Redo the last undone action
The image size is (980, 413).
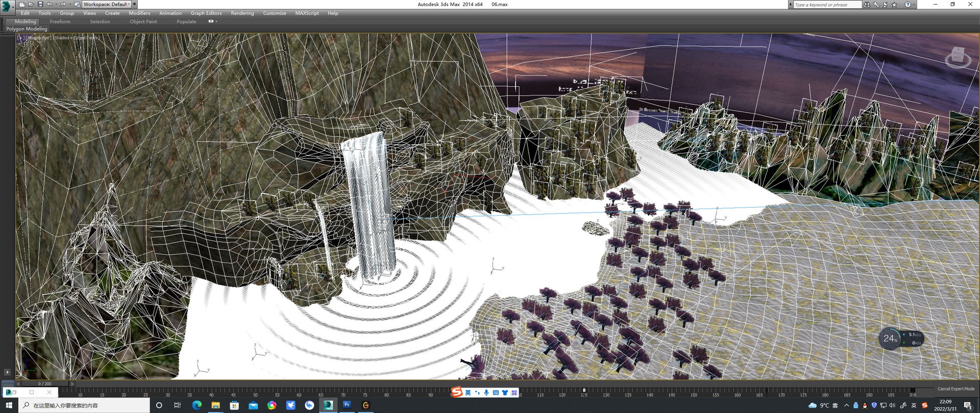63,4
